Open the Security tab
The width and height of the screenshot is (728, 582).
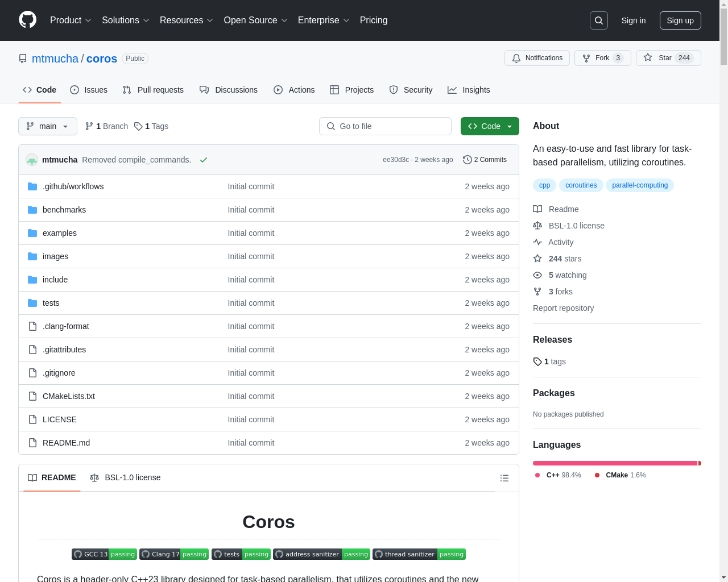411,90
